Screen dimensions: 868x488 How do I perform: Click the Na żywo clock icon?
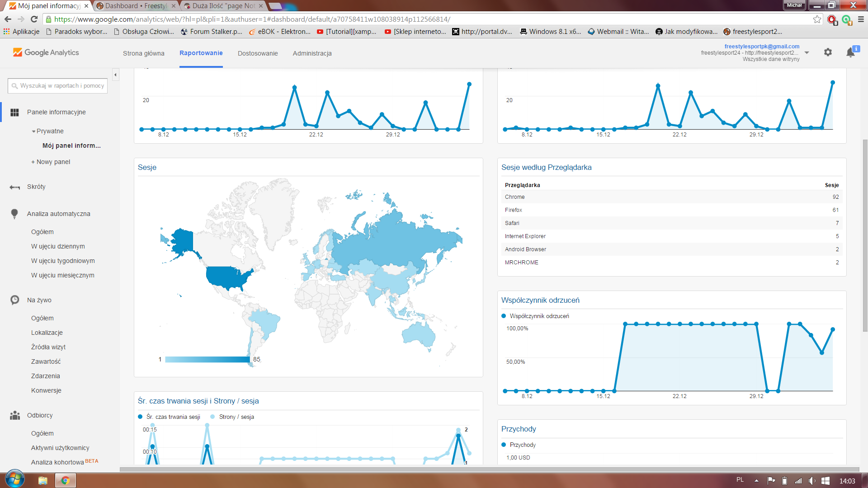tap(14, 300)
